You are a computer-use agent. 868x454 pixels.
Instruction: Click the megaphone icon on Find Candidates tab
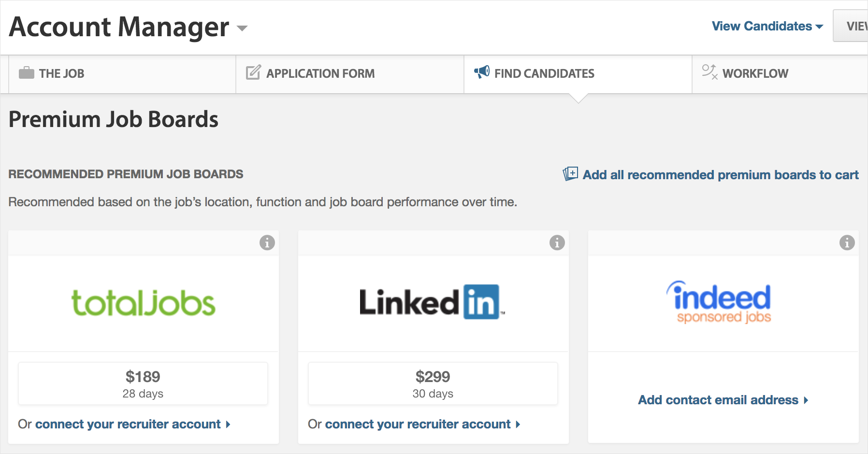pos(482,72)
